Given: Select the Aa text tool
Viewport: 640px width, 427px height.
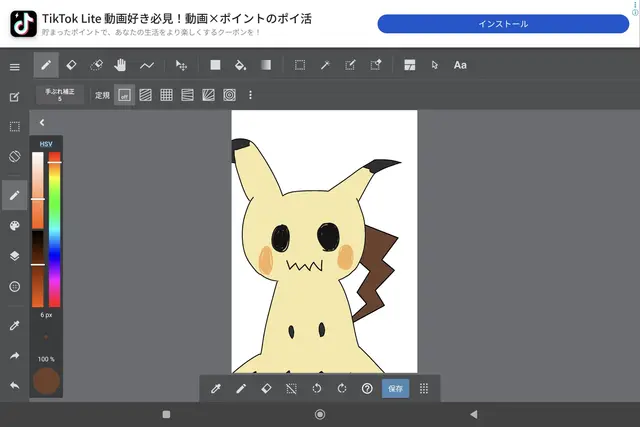Looking at the screenshot, I should pyautogui.click(x=460, y=65).
